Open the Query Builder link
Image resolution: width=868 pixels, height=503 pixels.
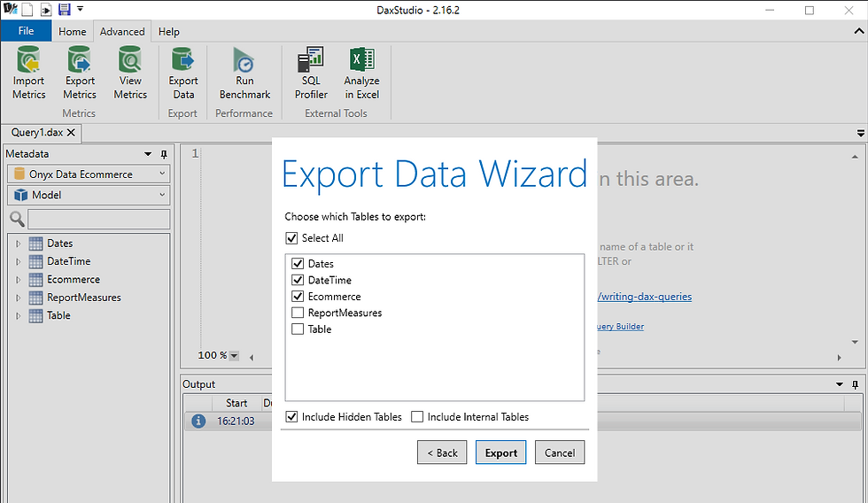click(x=621, y=327)
